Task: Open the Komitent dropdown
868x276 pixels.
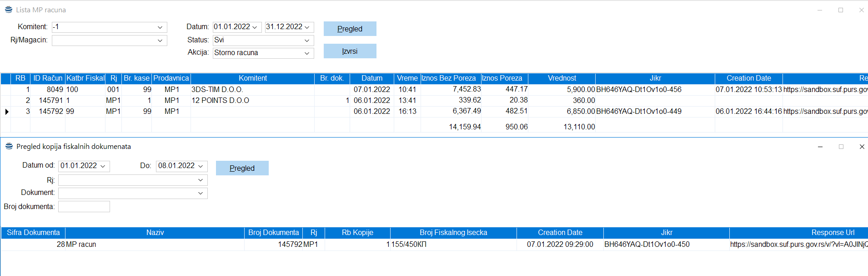Action: pos(160,27)
